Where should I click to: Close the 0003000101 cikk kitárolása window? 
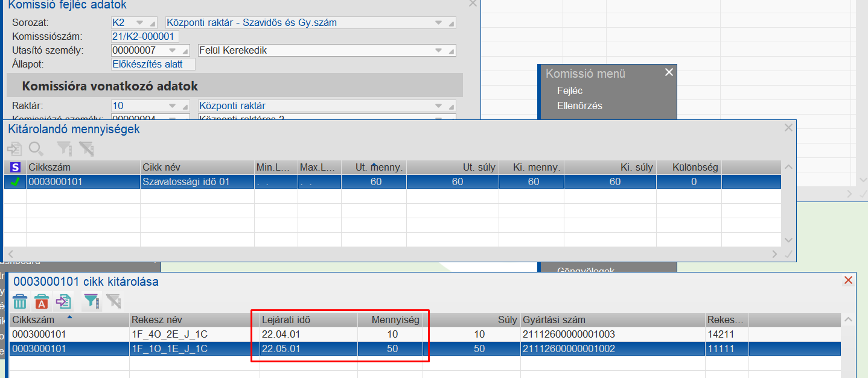(x=848, y=280)
